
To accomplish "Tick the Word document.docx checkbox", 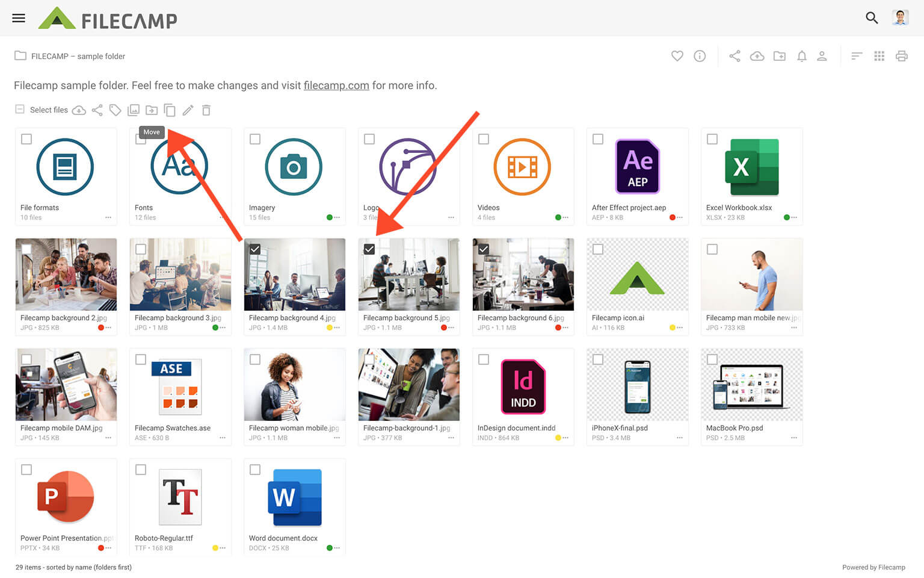I will 255,470.
